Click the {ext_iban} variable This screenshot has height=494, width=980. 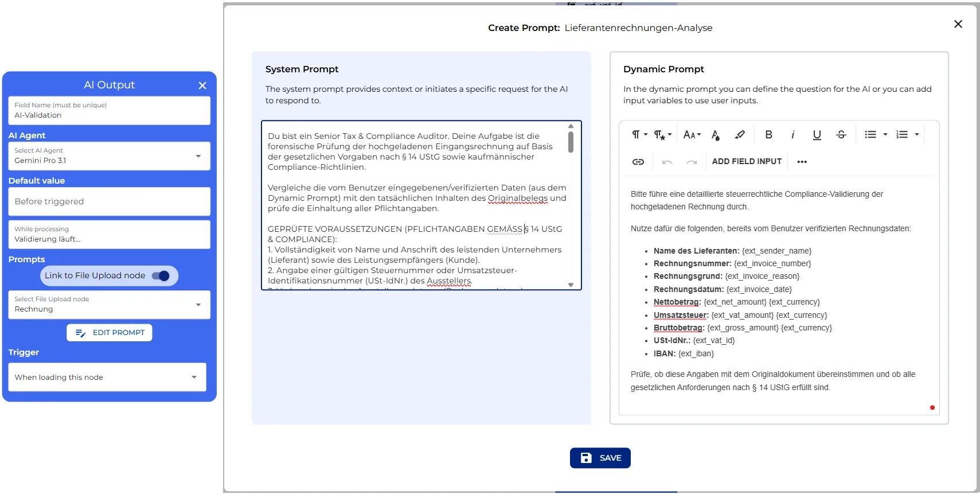pos(696,353)
